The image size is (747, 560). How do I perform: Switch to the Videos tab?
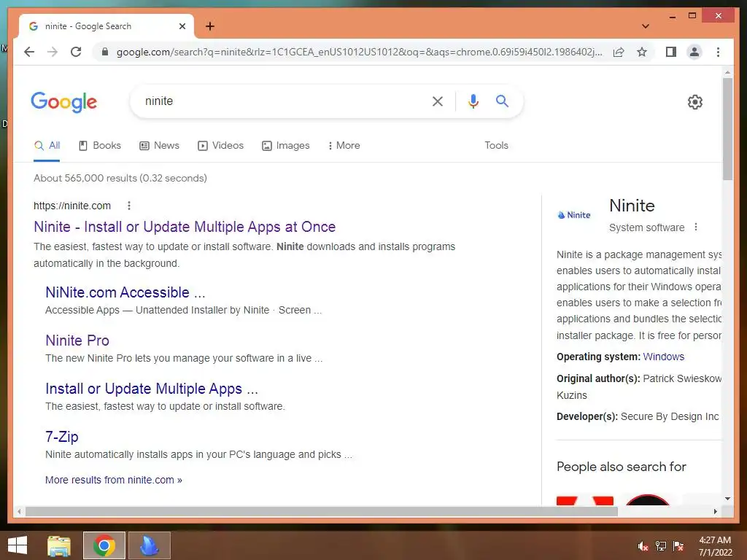(220, 146)
